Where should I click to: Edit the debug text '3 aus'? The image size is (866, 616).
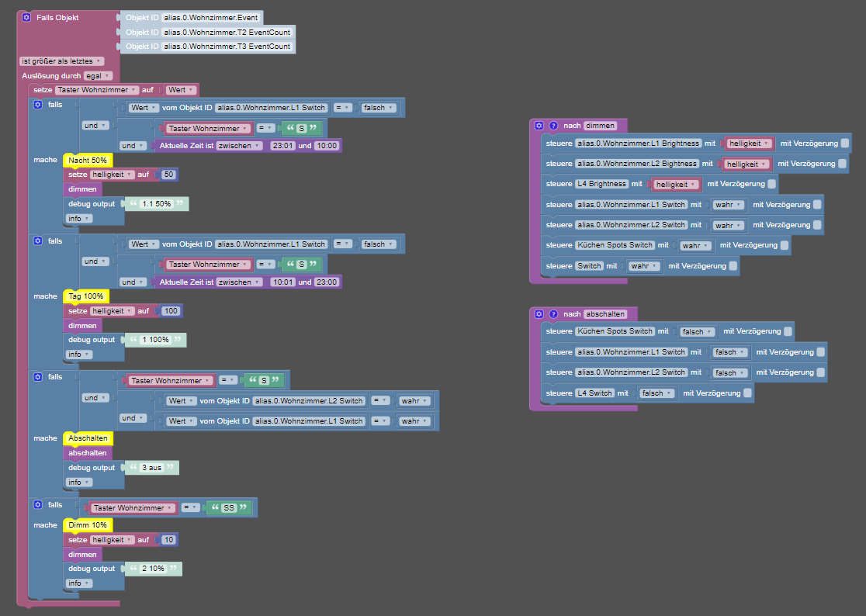coord(151,468)
